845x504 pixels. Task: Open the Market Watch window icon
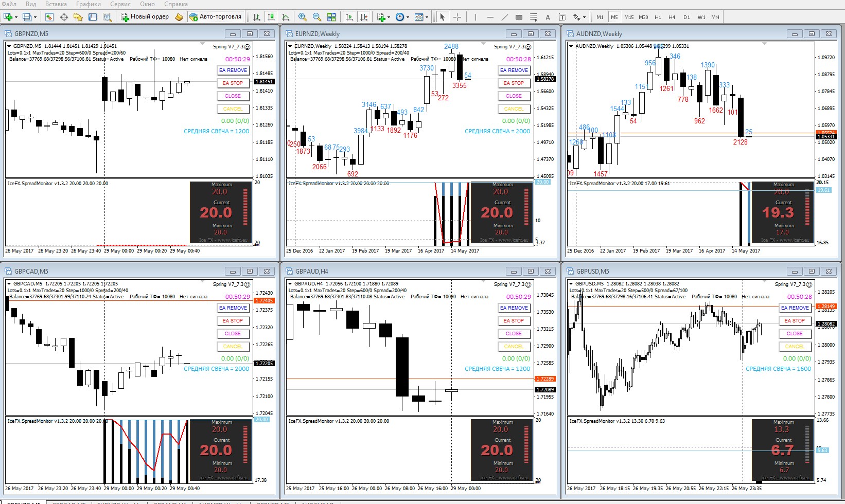point(49,17)
